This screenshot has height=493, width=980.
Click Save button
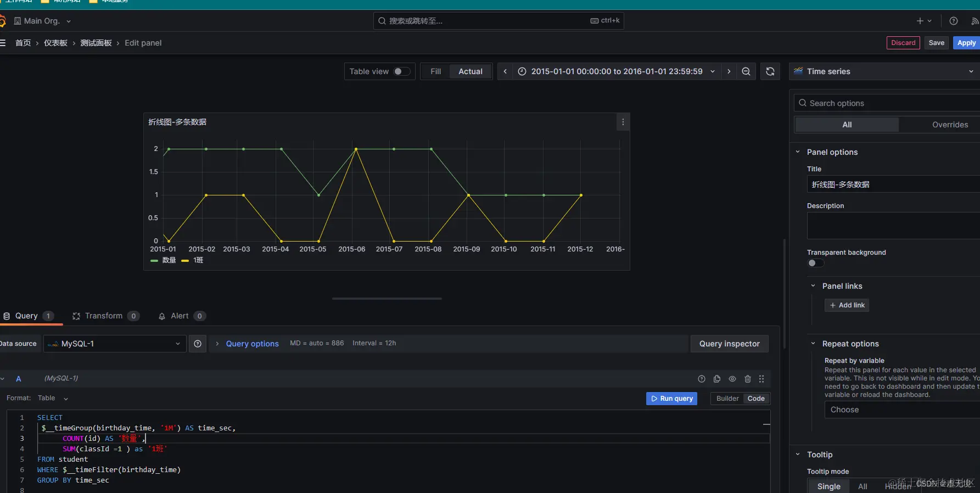tap(937, 43)
